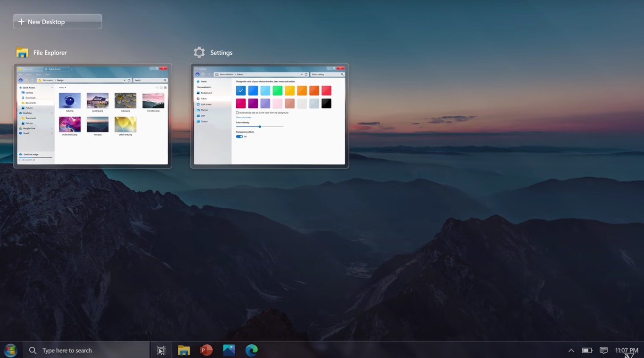Open the mountain.png thumbnail
Image resolution: width=644 pixels, height=358 pixels.
pyautogui.click(x=153, y=100)
